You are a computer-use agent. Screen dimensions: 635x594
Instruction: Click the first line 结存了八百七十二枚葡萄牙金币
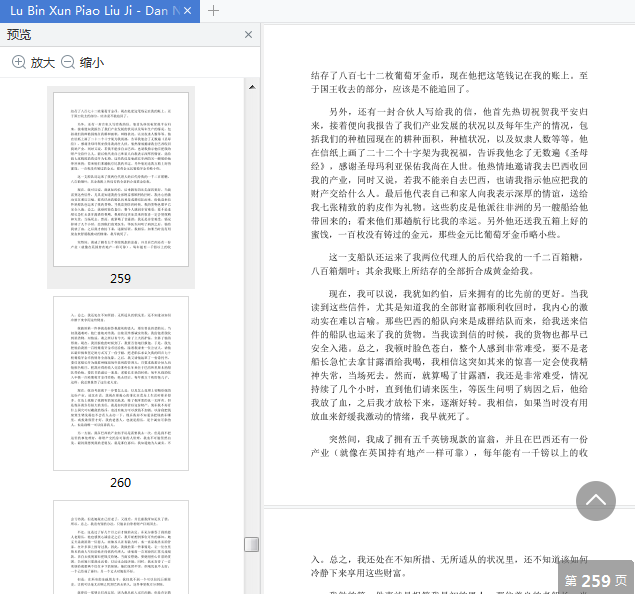(449, 75)
